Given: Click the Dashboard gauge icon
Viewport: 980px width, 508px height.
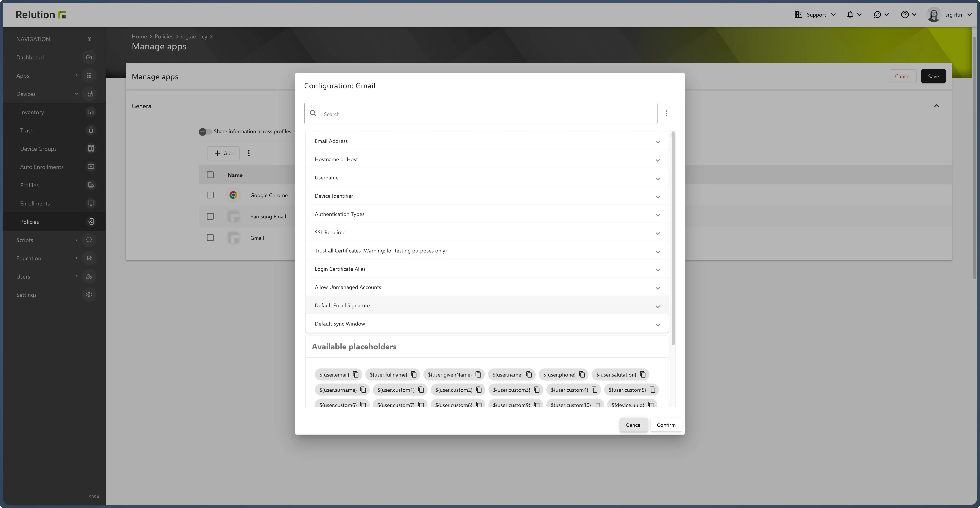Looking at the screenshot, I should [89, 57].
